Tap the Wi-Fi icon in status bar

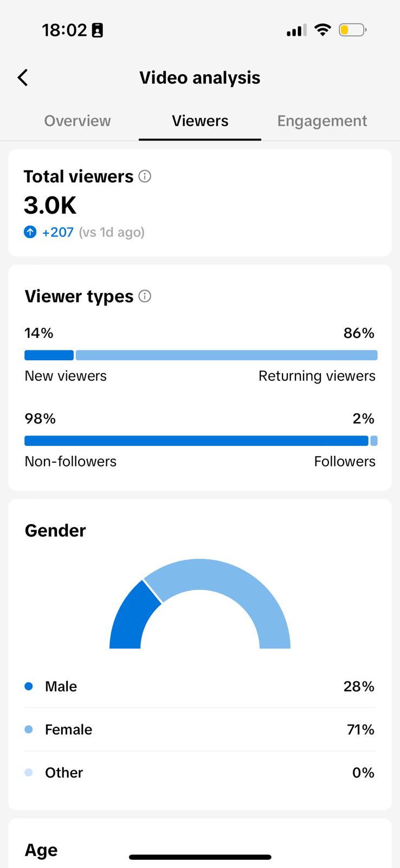pyautogui.click(x=322, y=30)
